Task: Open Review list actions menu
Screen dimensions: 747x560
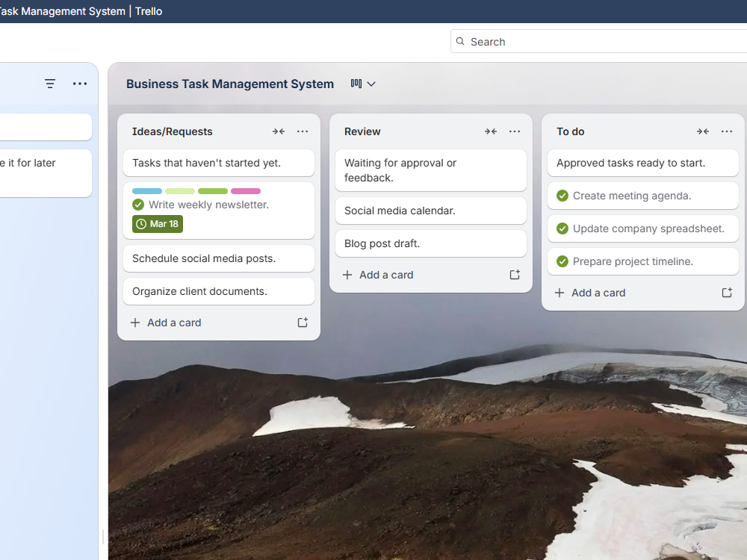Action: click(x=515, y=131)
